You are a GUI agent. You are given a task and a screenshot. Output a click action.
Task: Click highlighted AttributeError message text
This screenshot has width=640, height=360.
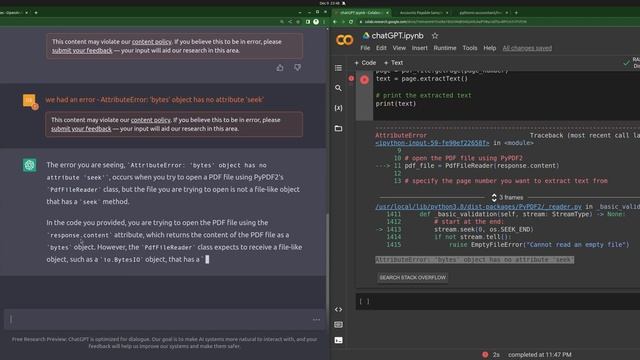click(x=475, y=260)
